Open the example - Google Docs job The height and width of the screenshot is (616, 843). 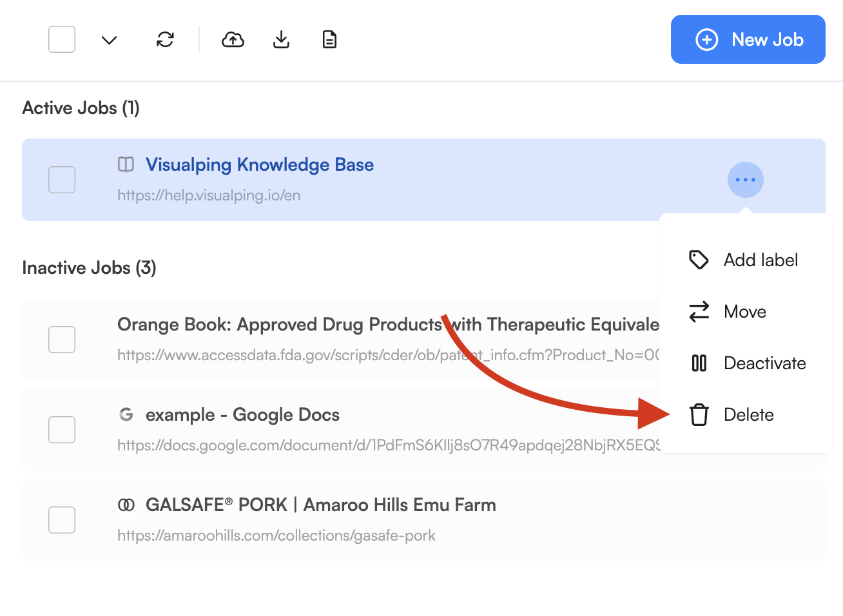pos(242,415)
